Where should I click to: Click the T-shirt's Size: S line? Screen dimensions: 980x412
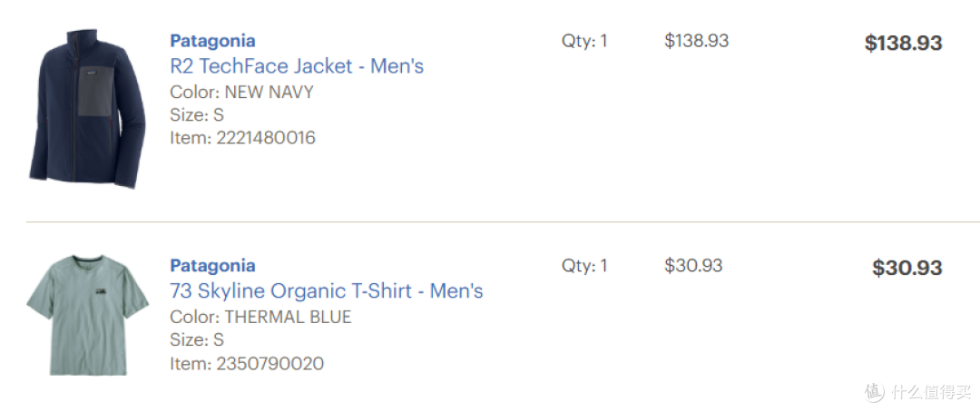[x=197, y=340]
